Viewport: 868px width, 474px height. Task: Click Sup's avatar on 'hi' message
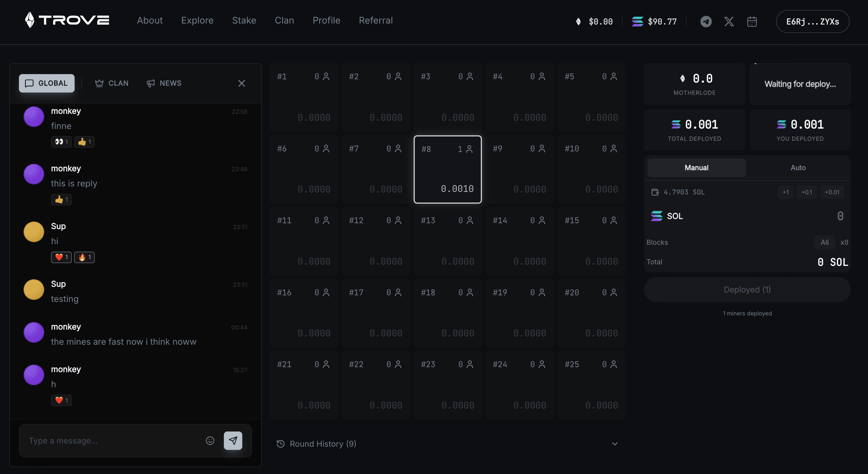click(34, 232)
